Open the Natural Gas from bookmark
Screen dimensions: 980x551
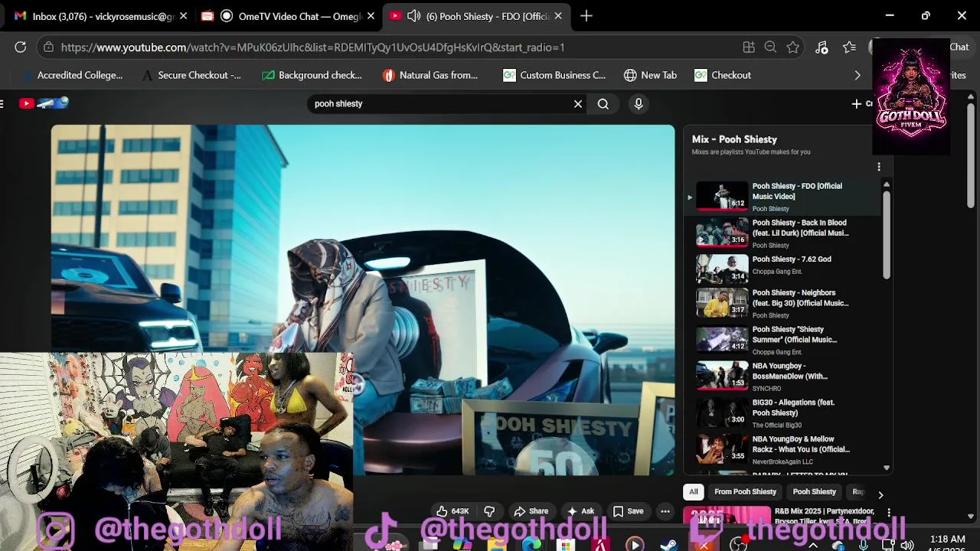coord(430,75)
